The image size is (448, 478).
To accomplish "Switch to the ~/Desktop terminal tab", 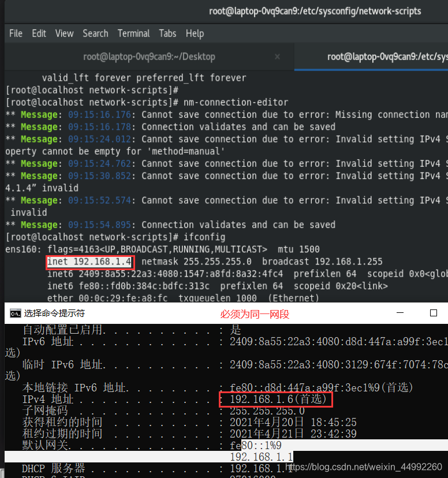I will pyautogui.click(x=149, y=57).
